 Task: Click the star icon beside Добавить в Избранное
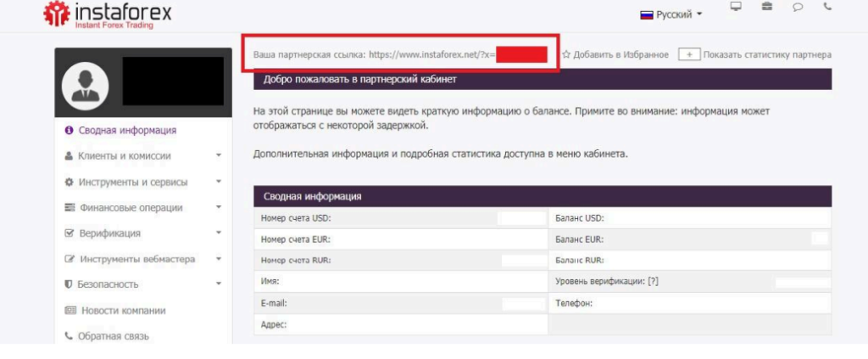click(566, 54)
